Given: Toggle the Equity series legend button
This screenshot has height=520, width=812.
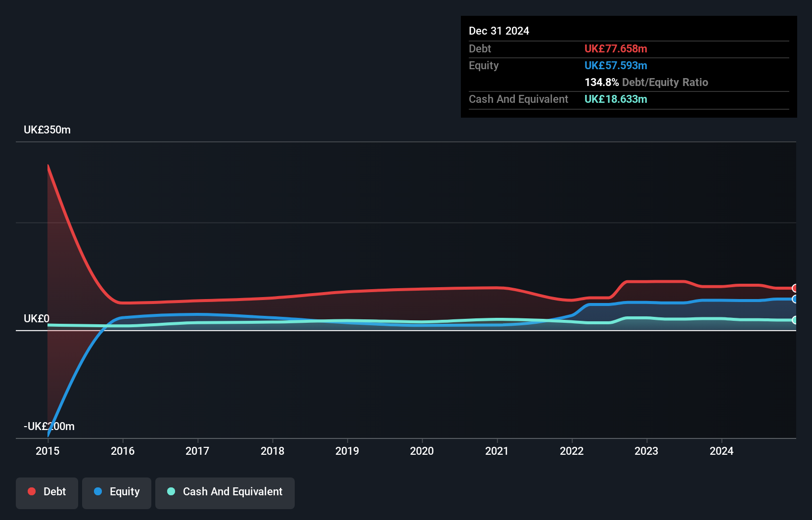Looking at the screenshot, I should click(117, 493).
